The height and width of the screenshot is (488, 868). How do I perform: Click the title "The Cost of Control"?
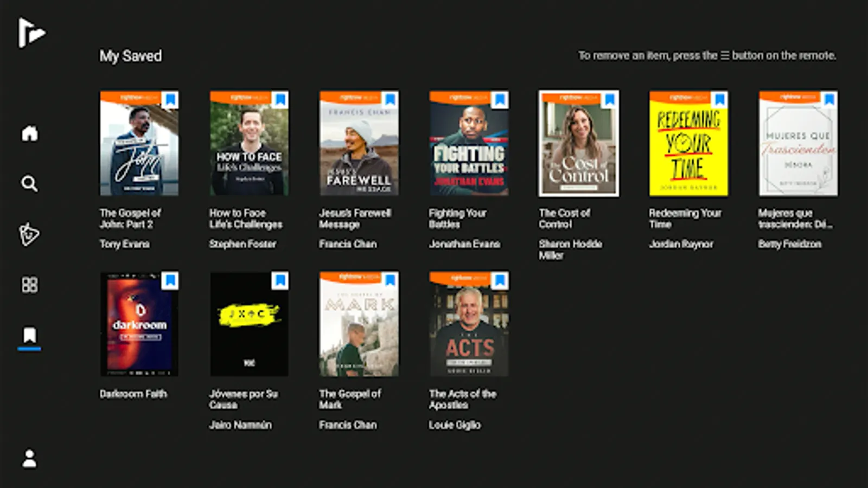click(x=564, y=219)
